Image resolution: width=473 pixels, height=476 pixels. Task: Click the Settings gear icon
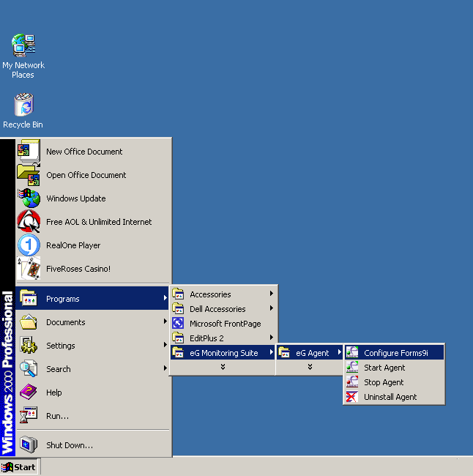29,345
